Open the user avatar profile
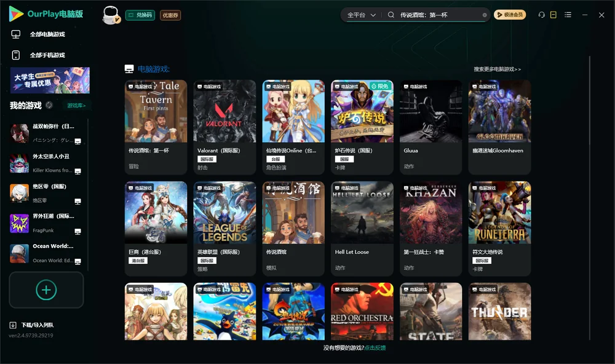 (111, 15)
